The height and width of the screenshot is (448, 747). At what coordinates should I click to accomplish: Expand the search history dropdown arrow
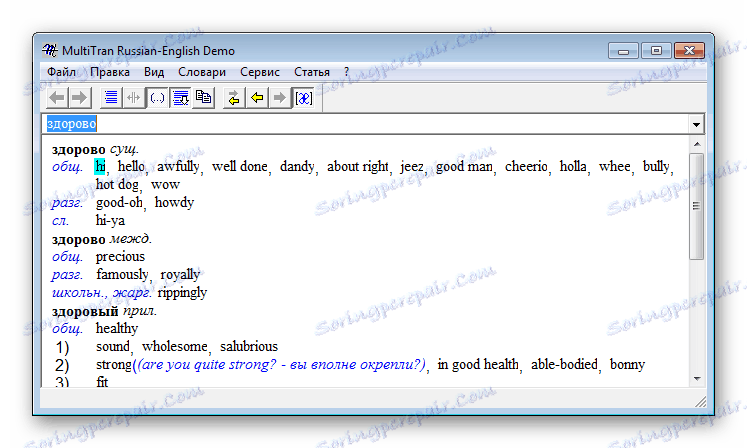[696, 124]
